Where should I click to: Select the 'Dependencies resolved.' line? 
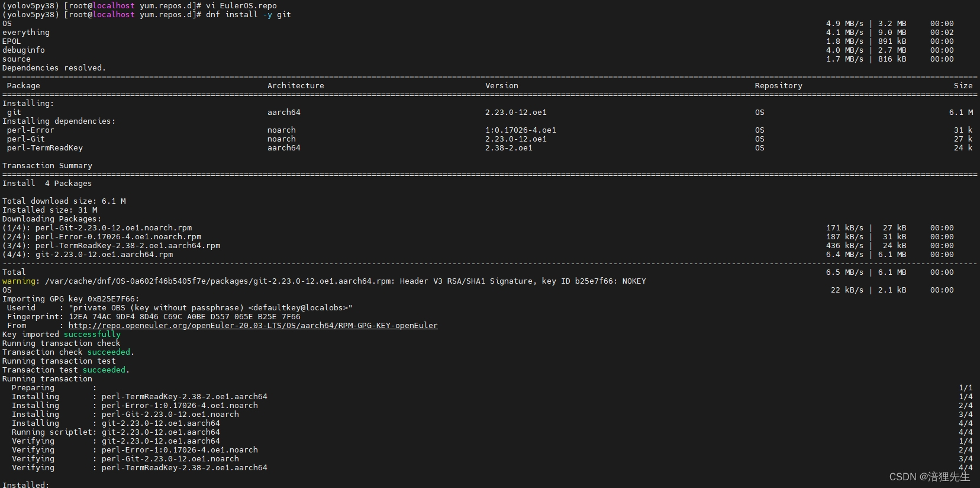pos(54,68)
